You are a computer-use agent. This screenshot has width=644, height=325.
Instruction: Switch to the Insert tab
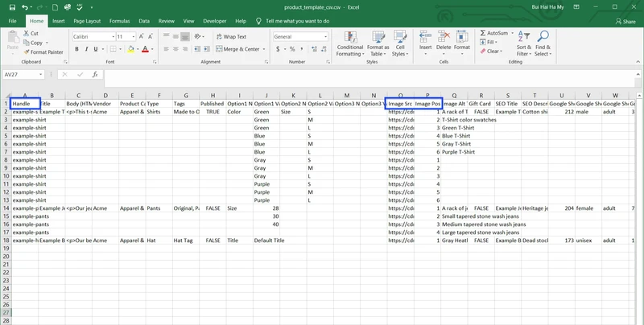pos(58,21)
